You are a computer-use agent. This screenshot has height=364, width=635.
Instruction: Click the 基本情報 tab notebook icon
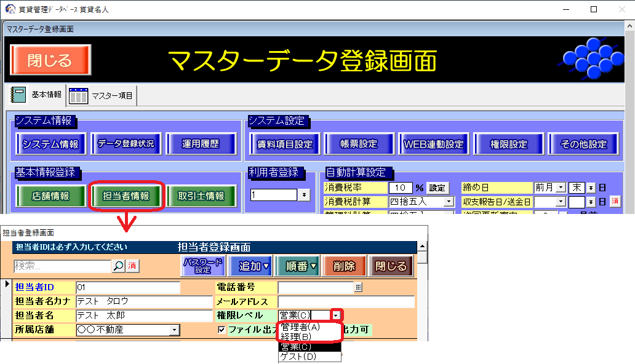pyautogui.click(x=18, y=95)
